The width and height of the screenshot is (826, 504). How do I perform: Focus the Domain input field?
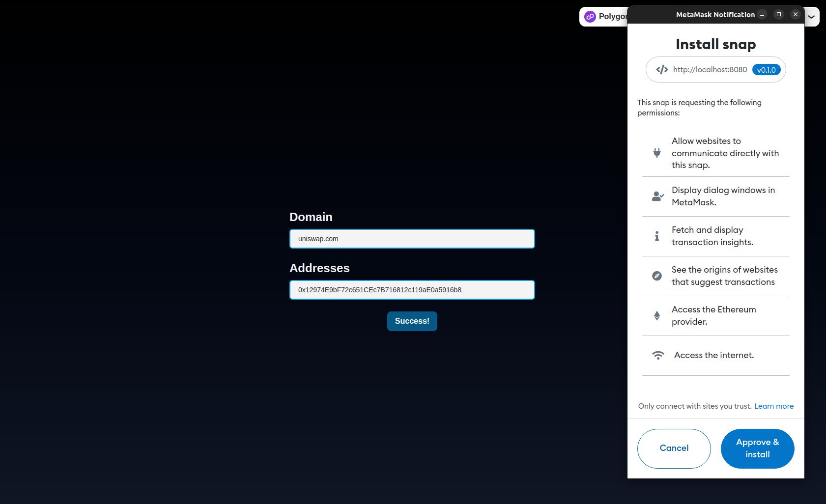coord(412,239)
